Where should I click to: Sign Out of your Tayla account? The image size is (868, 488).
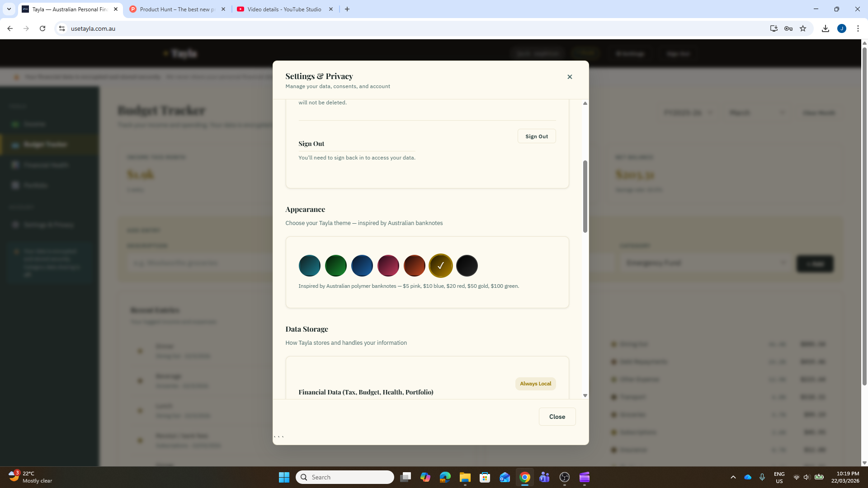(x=536, y=136)
